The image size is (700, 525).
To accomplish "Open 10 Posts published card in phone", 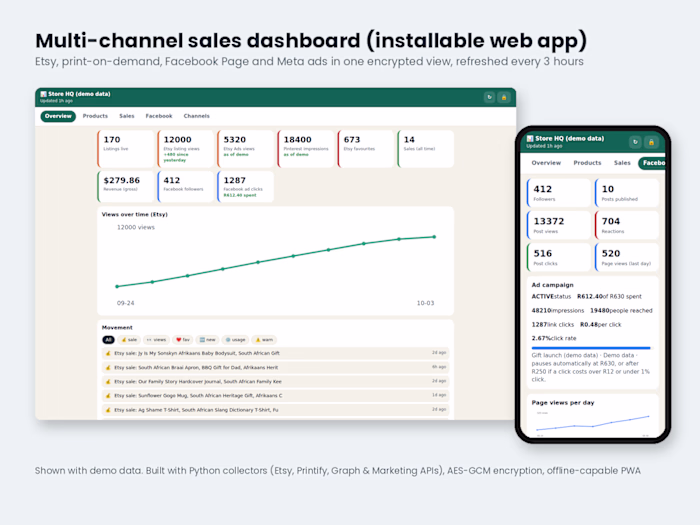I will click(x=627, y=193).
